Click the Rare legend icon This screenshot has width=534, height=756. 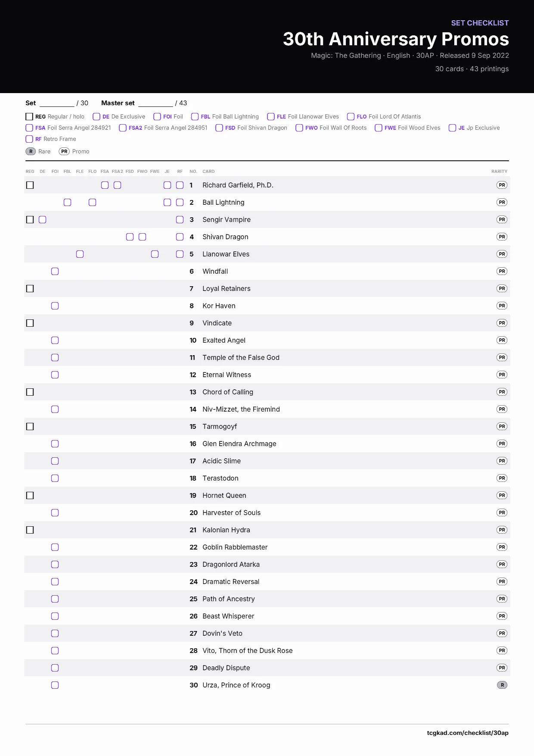(31, 151)
